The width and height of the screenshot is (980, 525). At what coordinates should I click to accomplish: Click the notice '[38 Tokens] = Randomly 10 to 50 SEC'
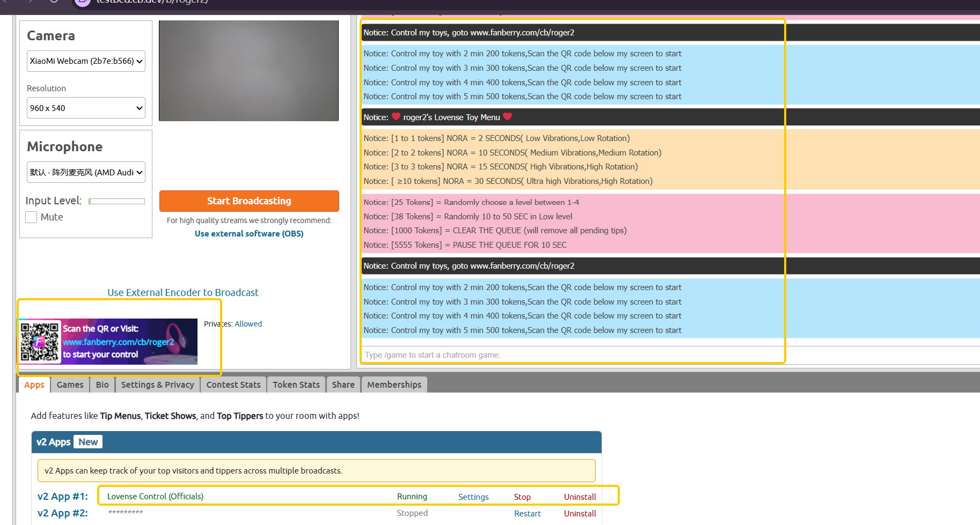pyautogui.click(x=468, y=217)
